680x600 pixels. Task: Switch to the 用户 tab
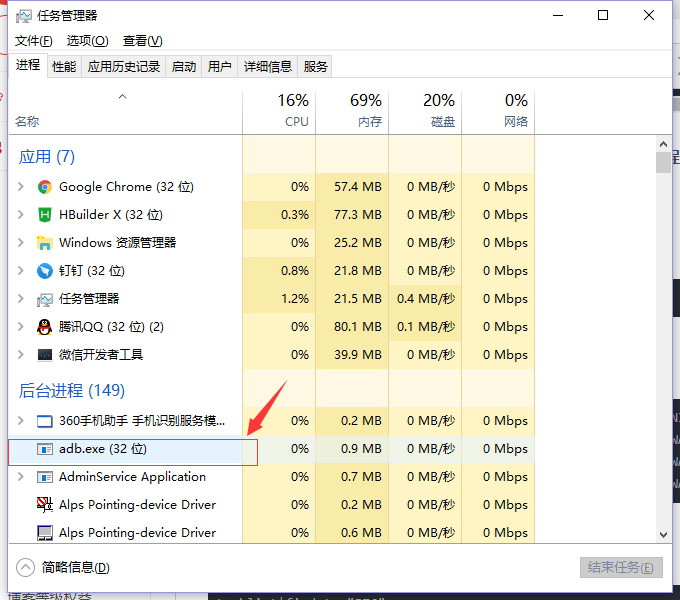[x=219, y=67]
